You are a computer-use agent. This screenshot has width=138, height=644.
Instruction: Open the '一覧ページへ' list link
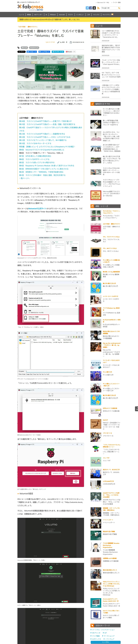click(x=24, y=178)
